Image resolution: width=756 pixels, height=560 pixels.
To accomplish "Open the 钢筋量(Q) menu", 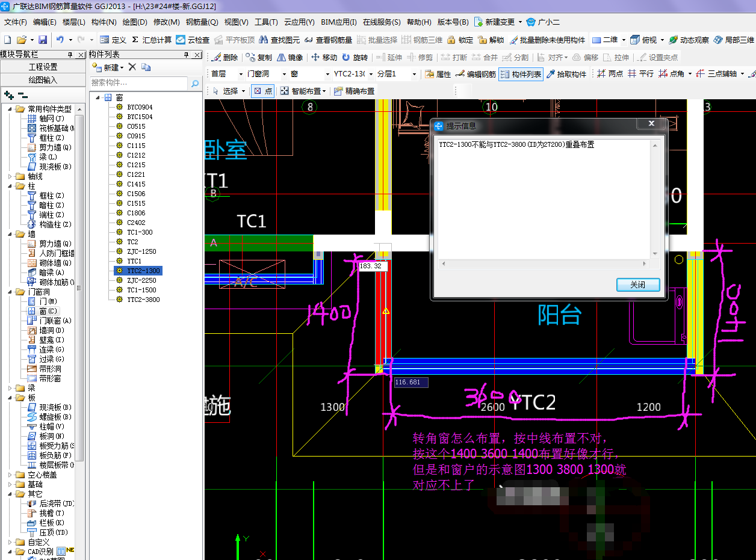I will [202, 22].
